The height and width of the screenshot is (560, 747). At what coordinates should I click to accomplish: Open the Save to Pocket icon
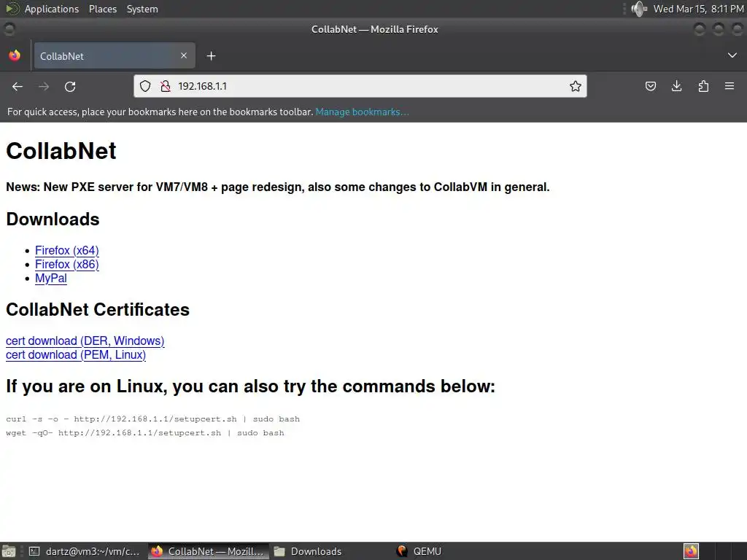(x=650, y=86)
